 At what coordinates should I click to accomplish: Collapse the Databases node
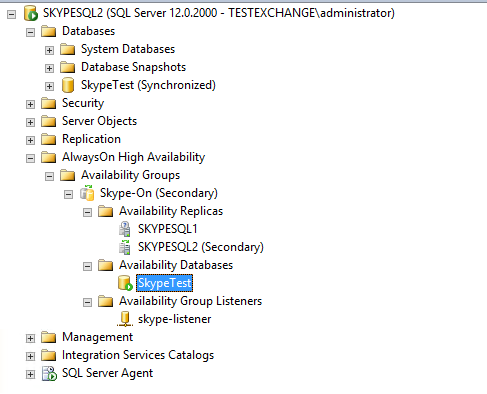pos(30,32)
